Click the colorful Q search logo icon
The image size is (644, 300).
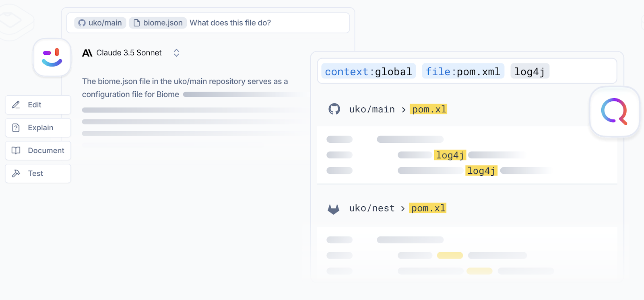(614, 111)
